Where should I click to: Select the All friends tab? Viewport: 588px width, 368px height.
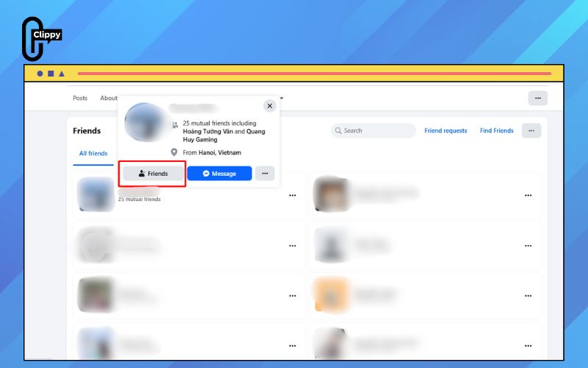(x=93, y=153)
